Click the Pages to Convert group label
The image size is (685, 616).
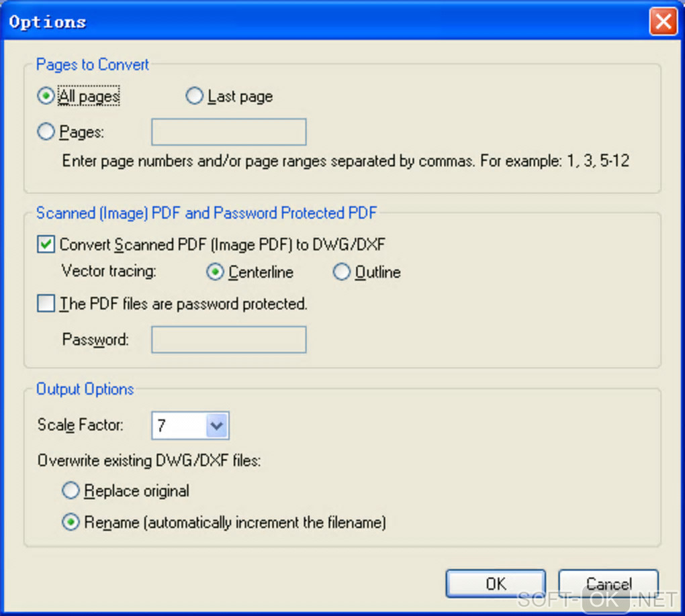coord(93,64)
